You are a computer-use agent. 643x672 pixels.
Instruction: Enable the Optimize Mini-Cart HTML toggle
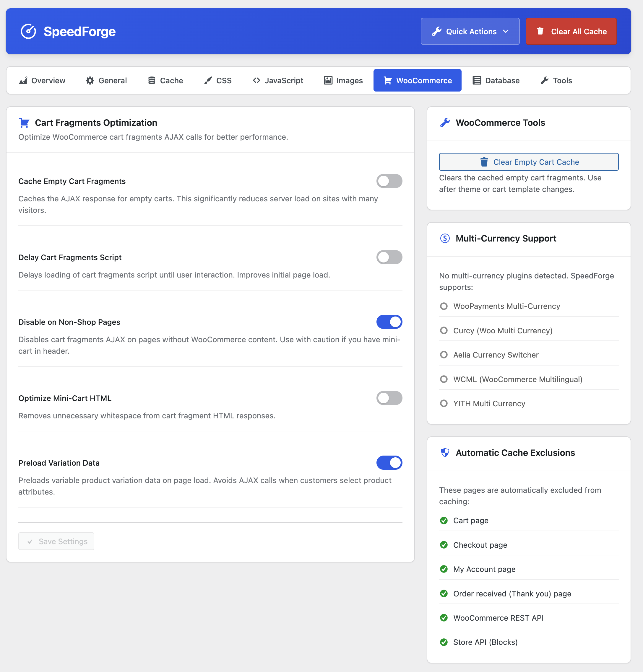pos(389,398)
